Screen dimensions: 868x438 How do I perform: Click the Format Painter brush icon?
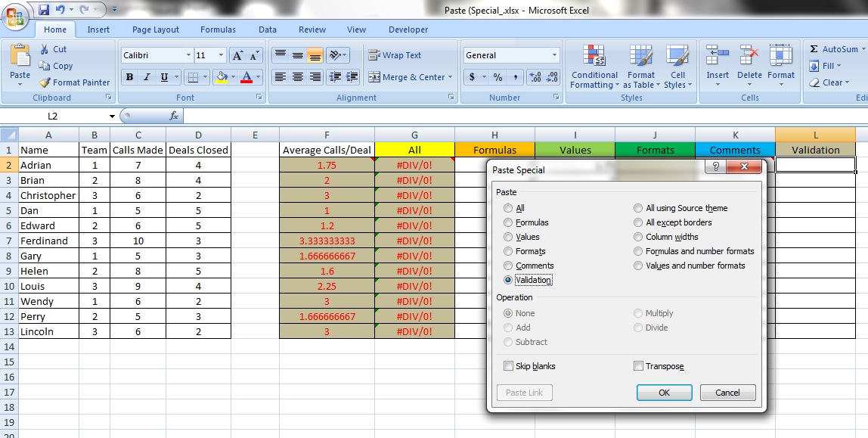(45, 82)
